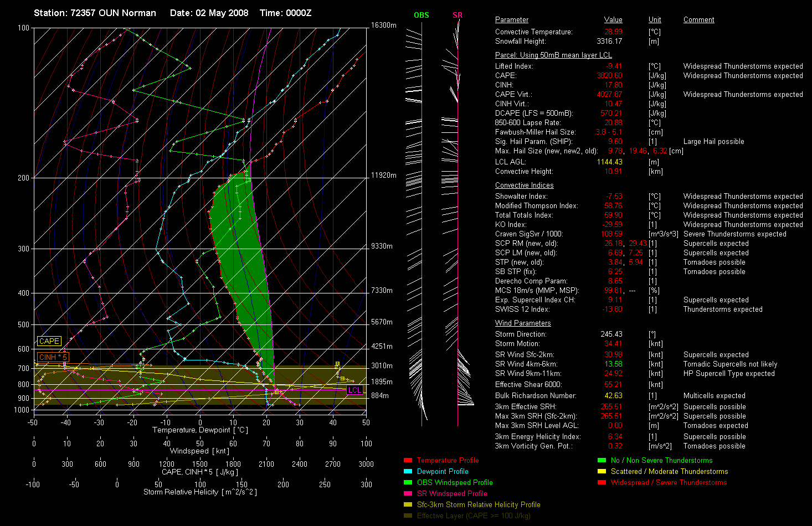Click the yellow Scattered / Moderate Thunderstorms swatch
The image size is (812, 526).
[602, 471]
